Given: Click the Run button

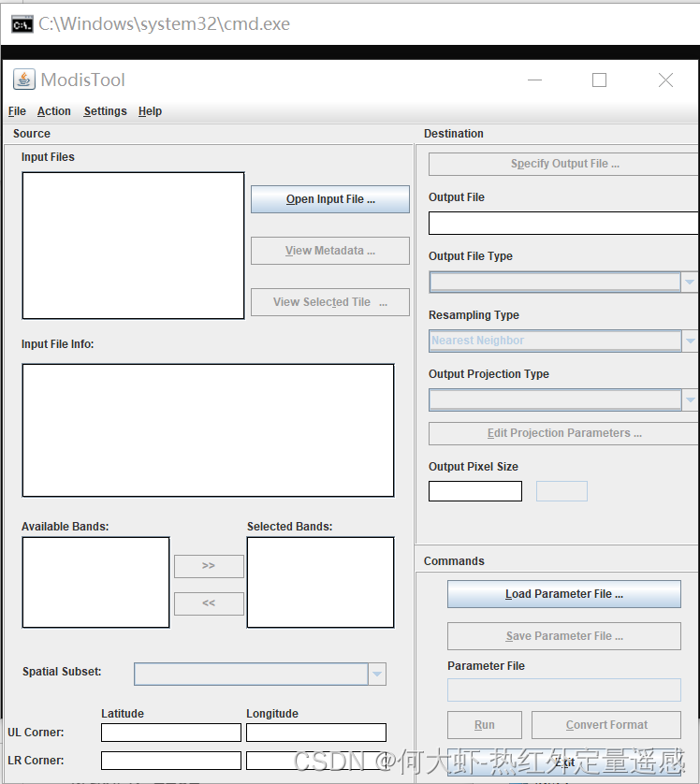Looking at the screenshot, I should [485, 725].
